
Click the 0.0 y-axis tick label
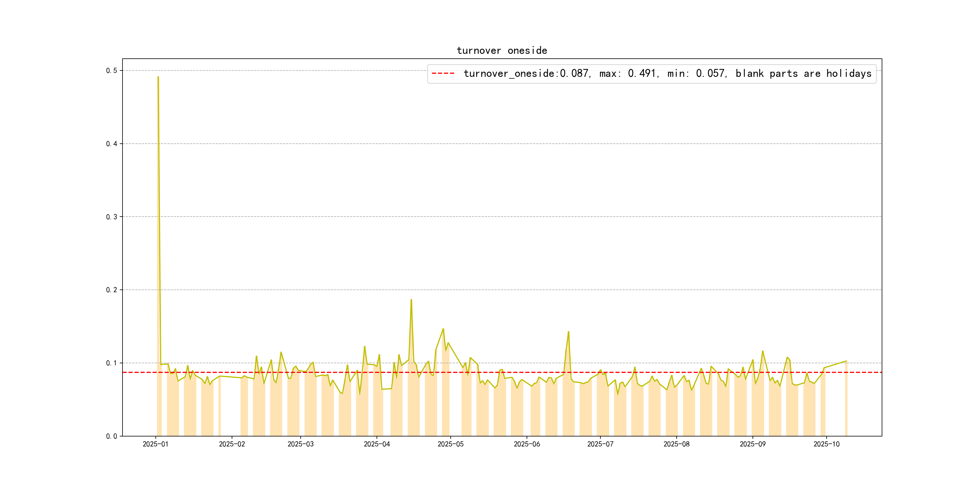(112, 436)
